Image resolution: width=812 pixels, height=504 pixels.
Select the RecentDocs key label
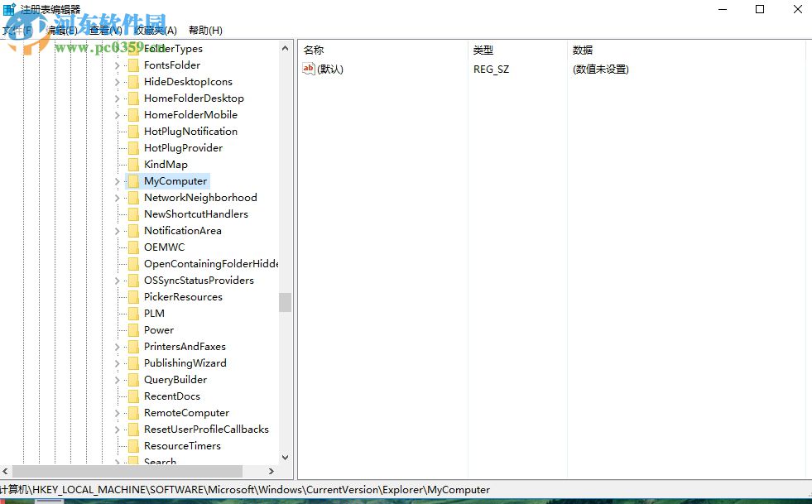[172, 396]
